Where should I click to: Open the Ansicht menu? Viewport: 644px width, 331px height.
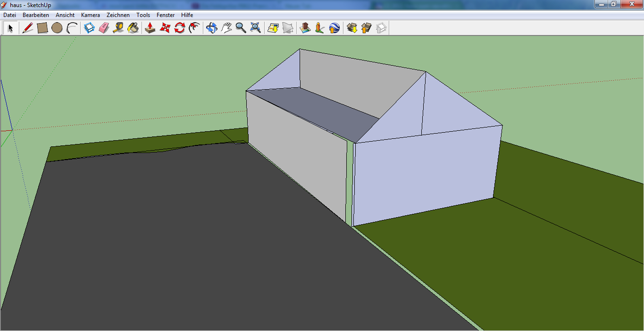(65, 15)
